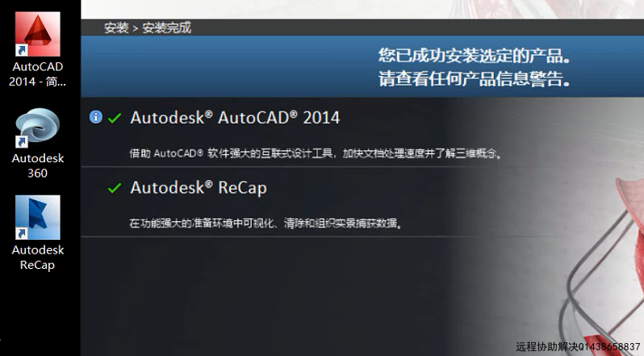Click the 'Autodesk 360' icon label
This screenshot has width=644, height=356.
click(37, 165)
